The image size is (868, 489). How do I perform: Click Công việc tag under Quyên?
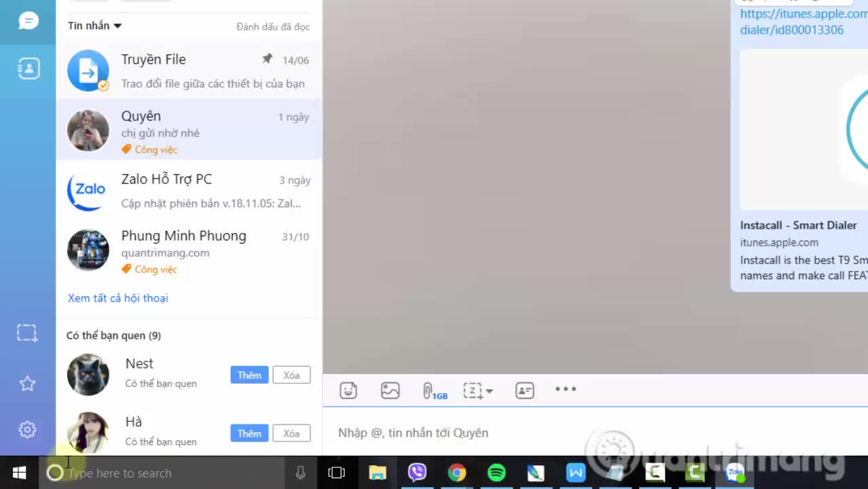coord(149,149)
